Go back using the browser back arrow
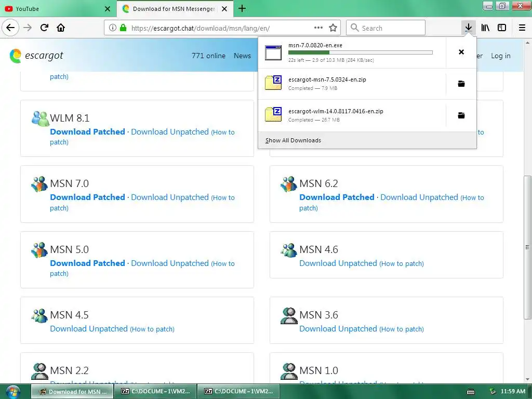Viewport: 532px width, 399px height. pyautogui.click(x=10, y=28)
